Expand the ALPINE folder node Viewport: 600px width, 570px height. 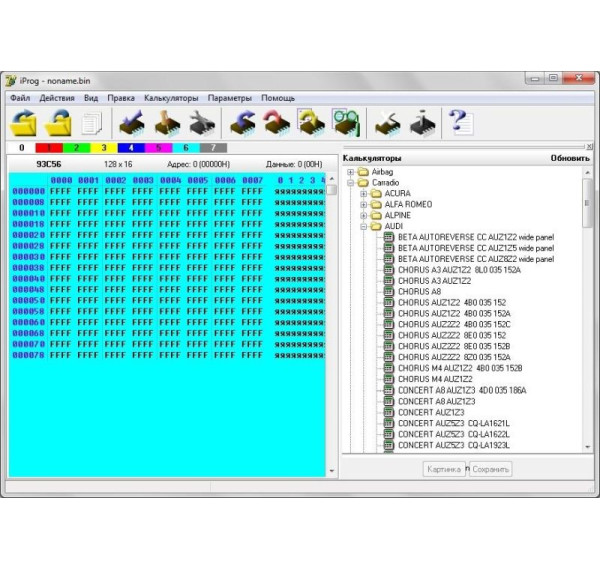(x=365, y=215)
